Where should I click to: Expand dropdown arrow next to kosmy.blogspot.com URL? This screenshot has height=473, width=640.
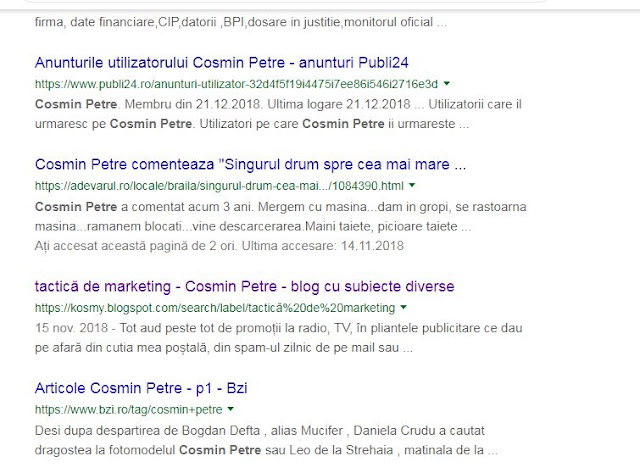(x=403, y=307)
